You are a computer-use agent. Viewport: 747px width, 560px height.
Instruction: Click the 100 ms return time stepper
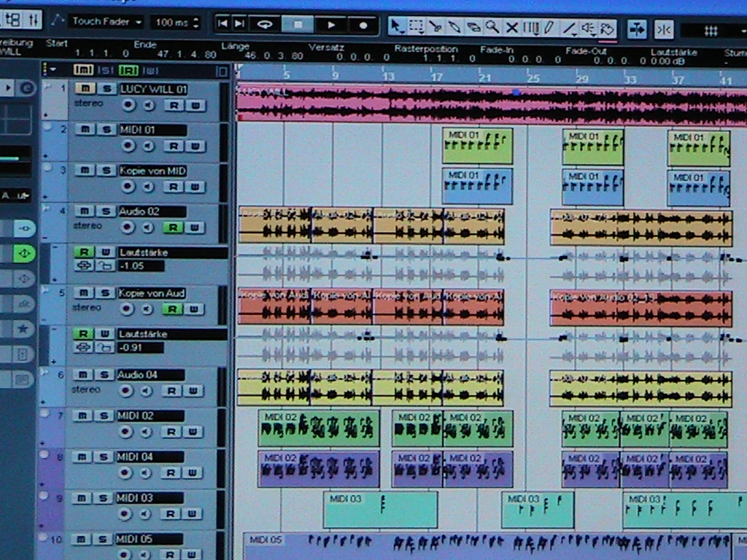coord(195,23)
